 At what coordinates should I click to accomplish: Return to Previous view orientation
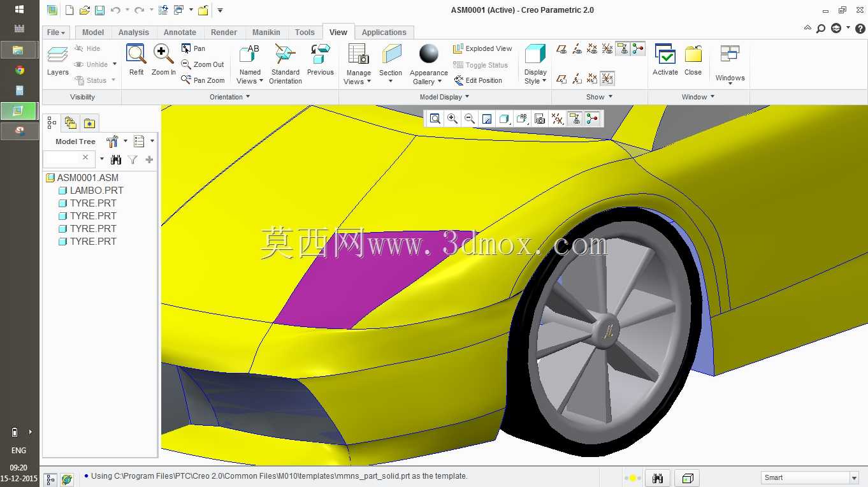(320, 60)
